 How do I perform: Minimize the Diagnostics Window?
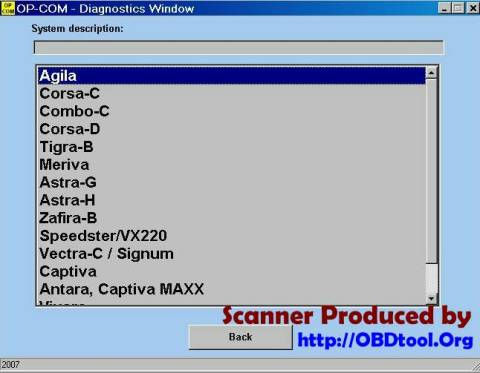point(444,8)
